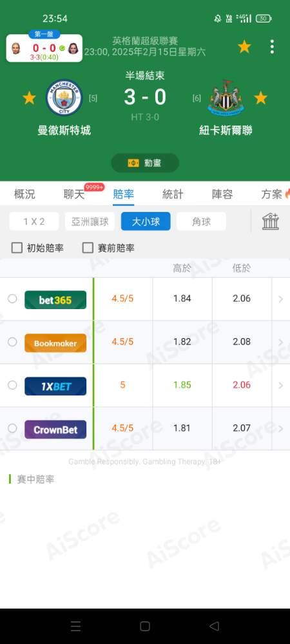Favorite Manchester City with its star

click(29, 98)
